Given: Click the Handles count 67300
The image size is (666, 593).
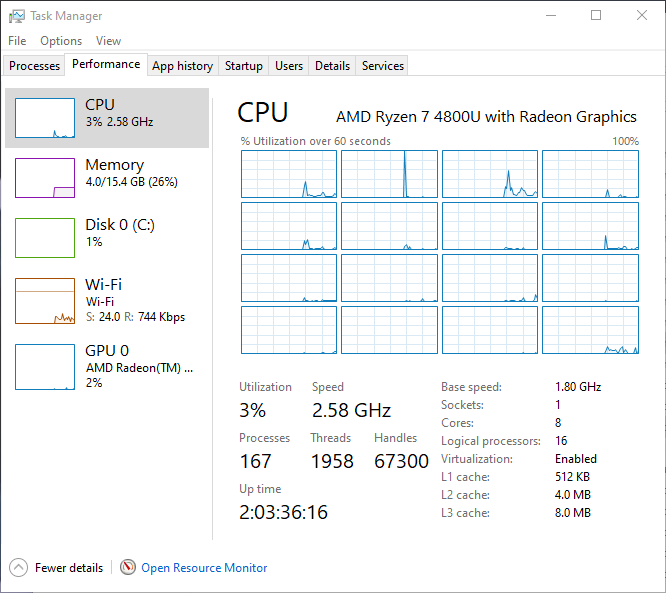Looking at the screenshot, I should (401, 461).
